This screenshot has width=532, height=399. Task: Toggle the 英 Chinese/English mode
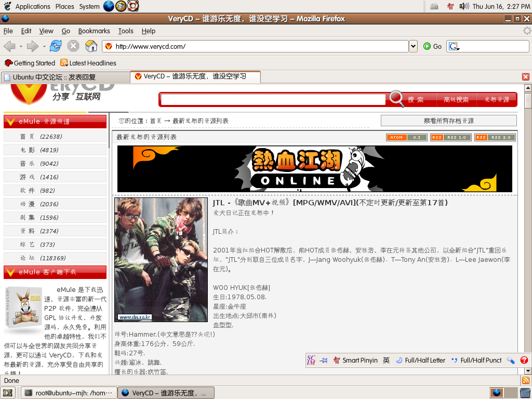point(386,361)
